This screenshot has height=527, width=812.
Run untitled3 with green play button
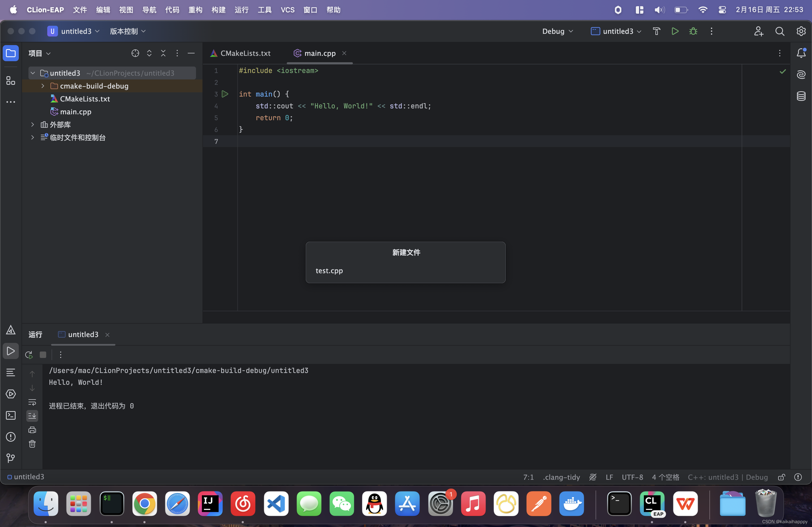pyautogui.click(x=675, y=31)
